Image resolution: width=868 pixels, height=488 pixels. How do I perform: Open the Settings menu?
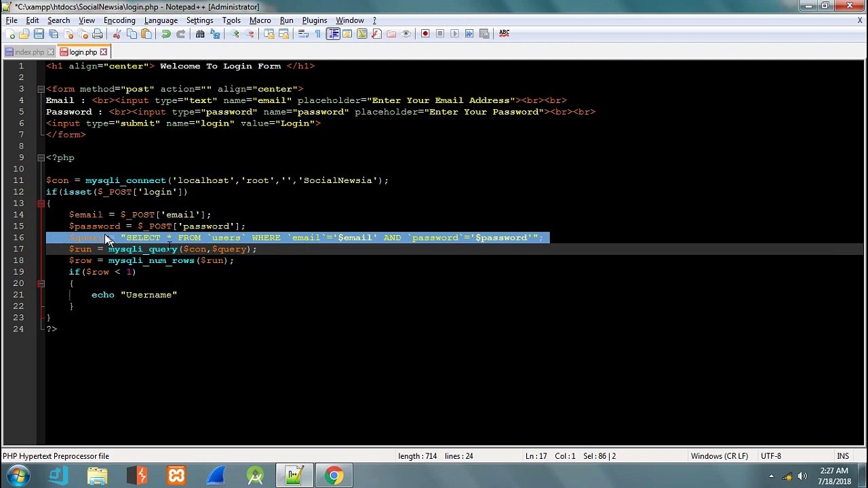[x=199, y=20]
